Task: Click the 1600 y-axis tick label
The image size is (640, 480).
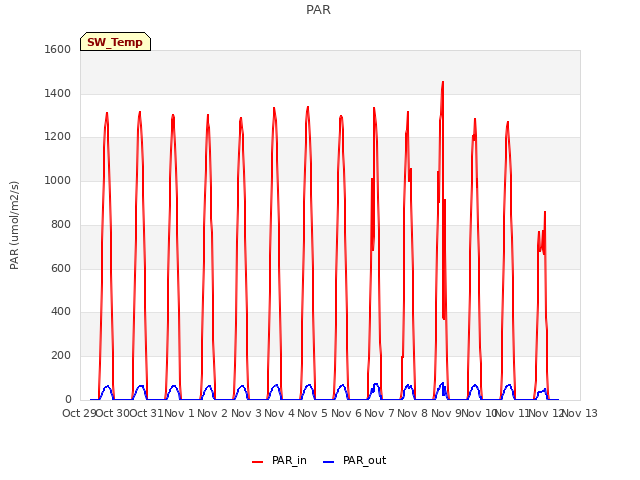Action: point(58,49)
